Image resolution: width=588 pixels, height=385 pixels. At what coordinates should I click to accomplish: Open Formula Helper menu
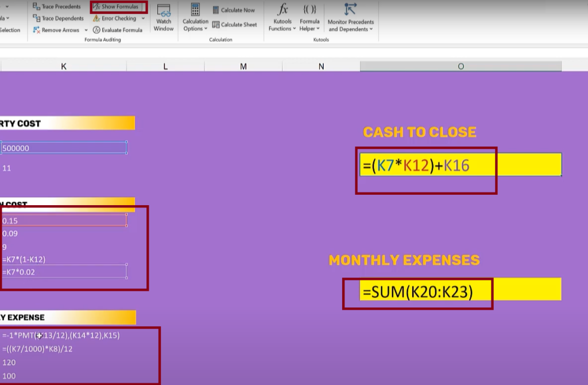point(310,18)
